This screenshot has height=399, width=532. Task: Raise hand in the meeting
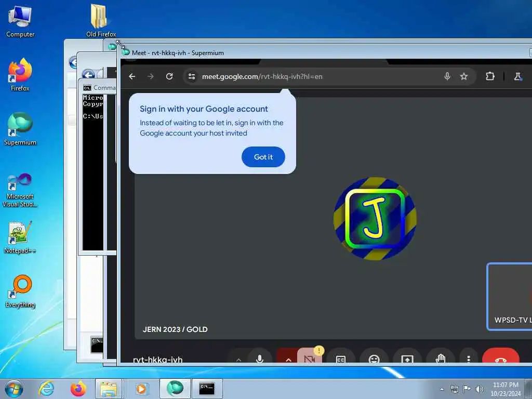[x=441, y=358]
